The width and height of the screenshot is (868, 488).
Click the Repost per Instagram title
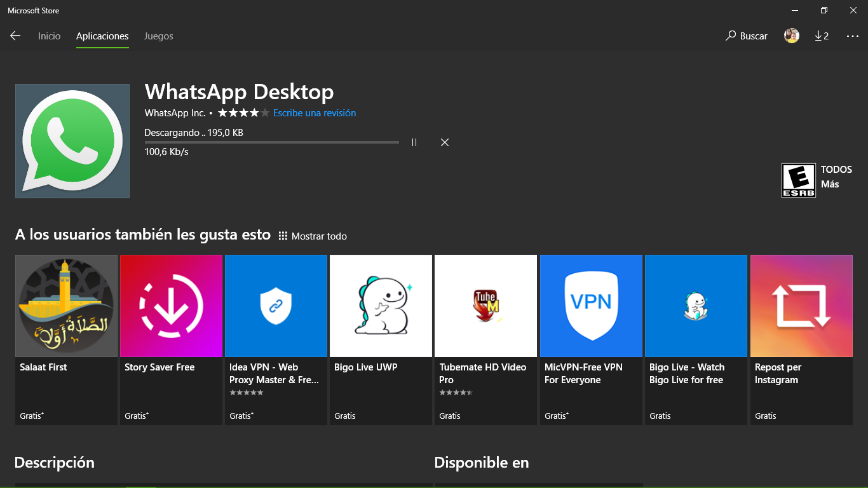[x=778, y=374]
